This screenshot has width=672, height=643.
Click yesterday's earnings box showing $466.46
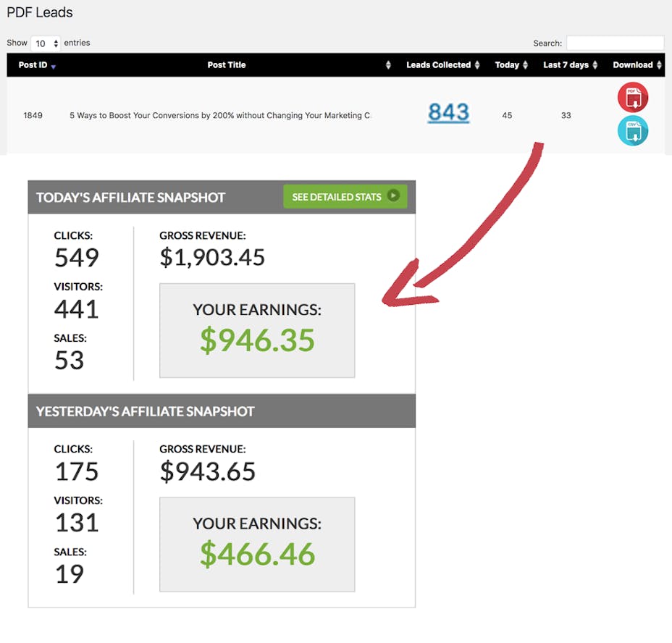(x=257, y=544)
